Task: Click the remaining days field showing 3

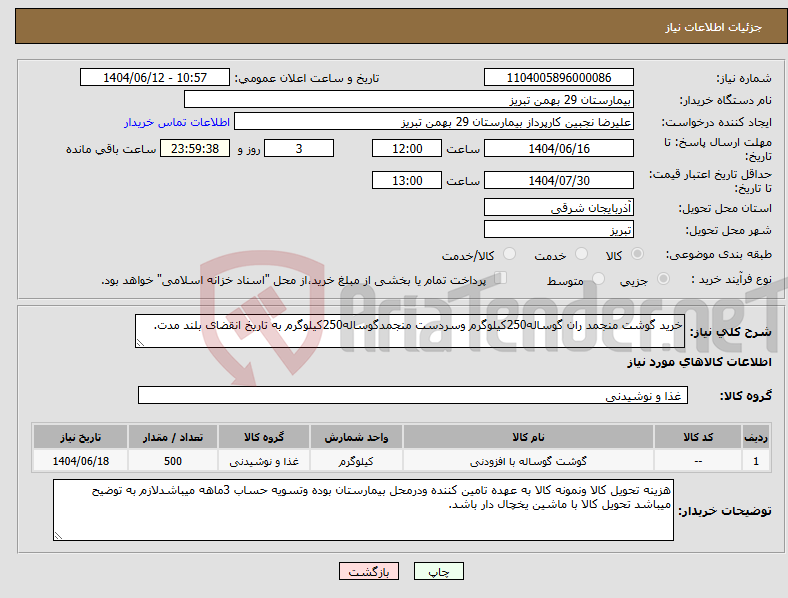Action: tap(299, 148)
